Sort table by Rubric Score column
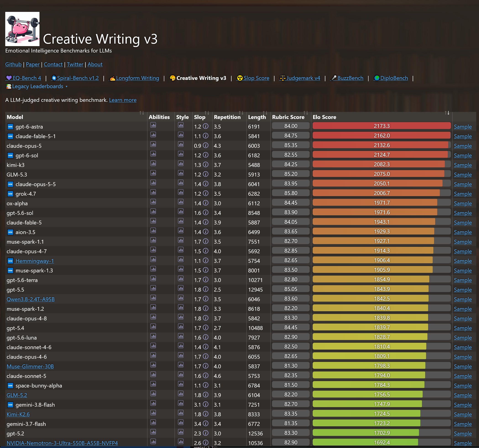This screenshot has width=479, height=448. (x=306, y=113)
